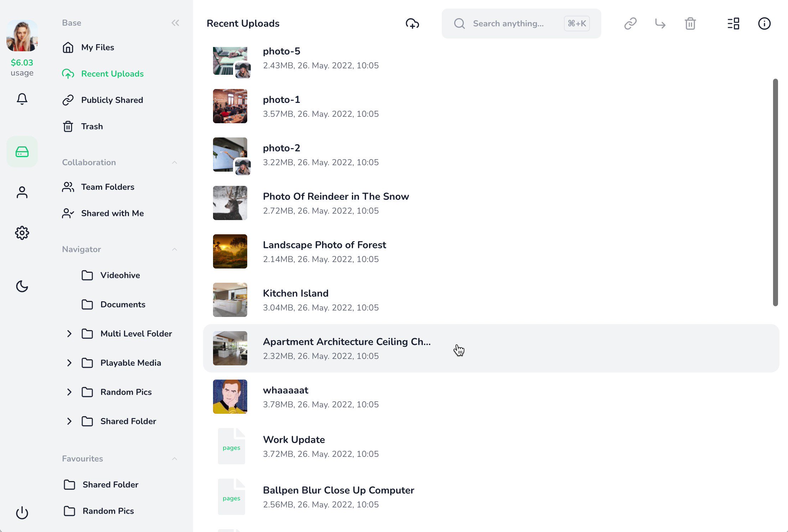This screenshot has height=532, width=788.
Task: Go to My Files
Action: (x=97, y=47)
